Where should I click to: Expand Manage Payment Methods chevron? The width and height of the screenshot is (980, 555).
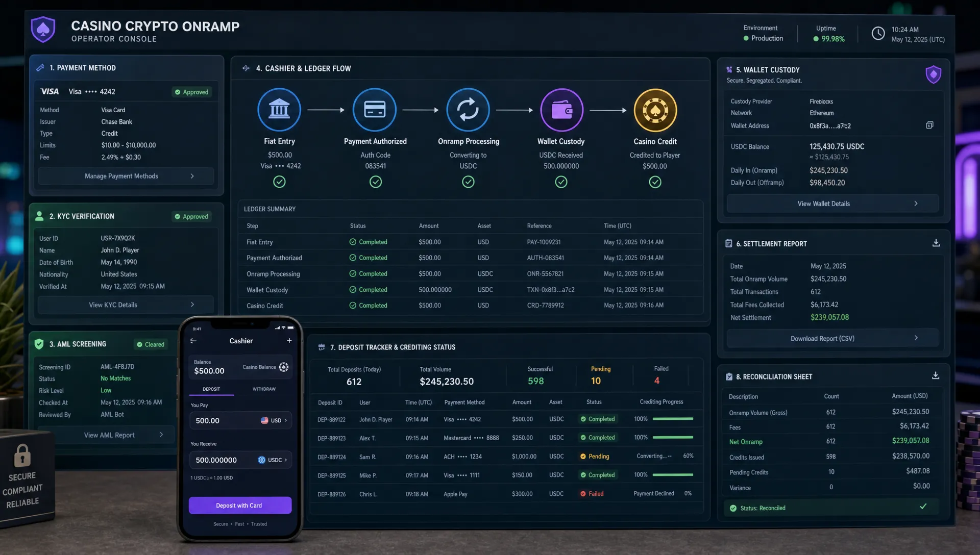pyautogui.click(x=192, y=176)
